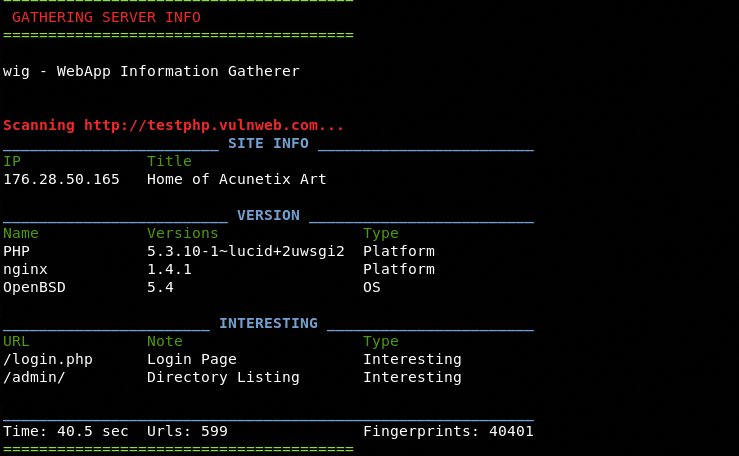Click the GATHERING SERVER INFO heading
Screen dimensions: 739x456
106,17
